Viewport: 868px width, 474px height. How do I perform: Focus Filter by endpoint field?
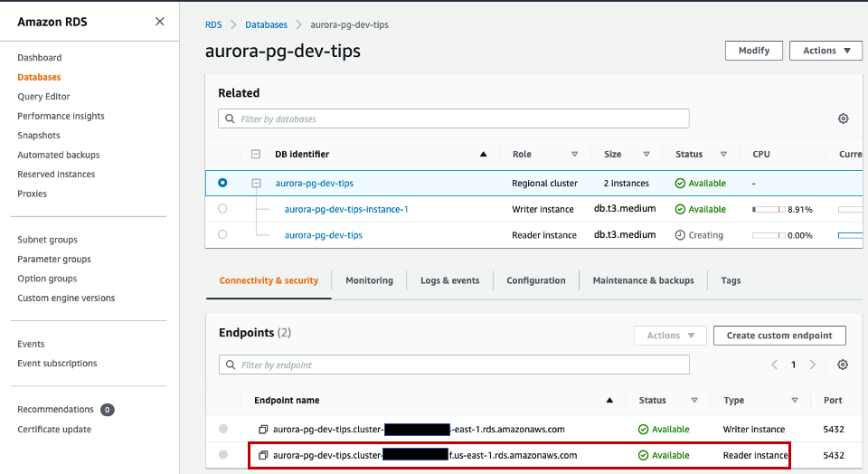454,365
